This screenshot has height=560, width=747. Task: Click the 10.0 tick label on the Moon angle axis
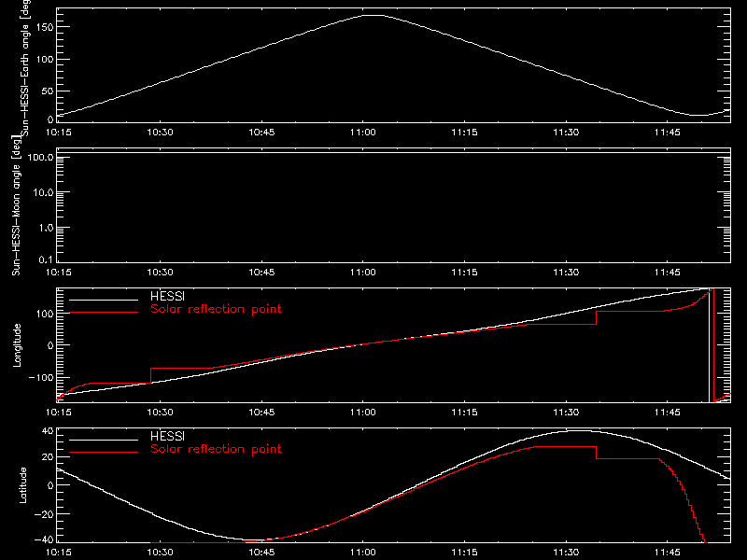coord(43,192)
